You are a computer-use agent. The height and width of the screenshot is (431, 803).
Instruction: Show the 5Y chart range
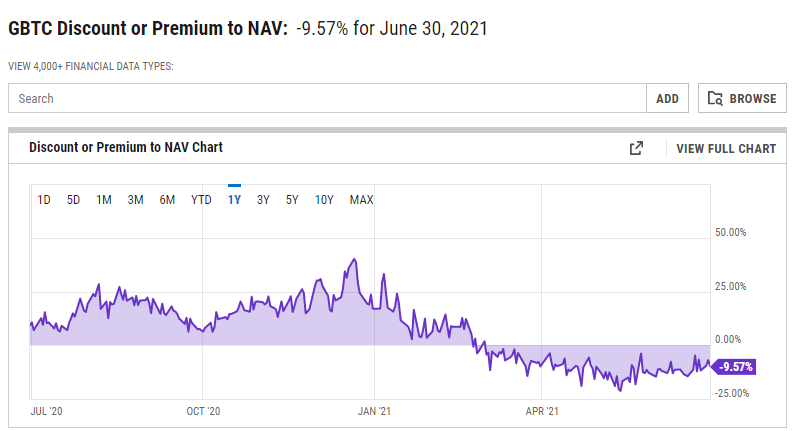coord(292,200)
